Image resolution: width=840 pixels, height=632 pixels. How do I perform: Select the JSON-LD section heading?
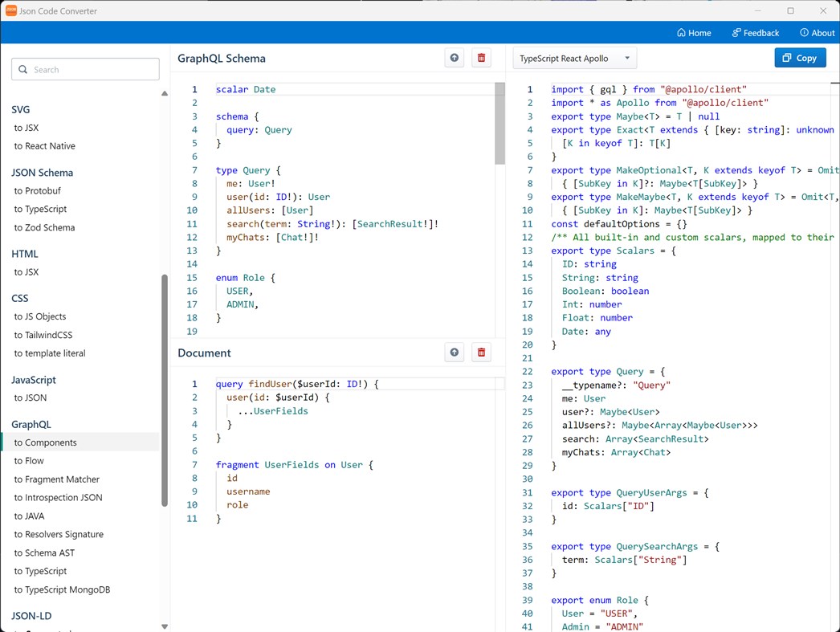(x=31, y=615)
